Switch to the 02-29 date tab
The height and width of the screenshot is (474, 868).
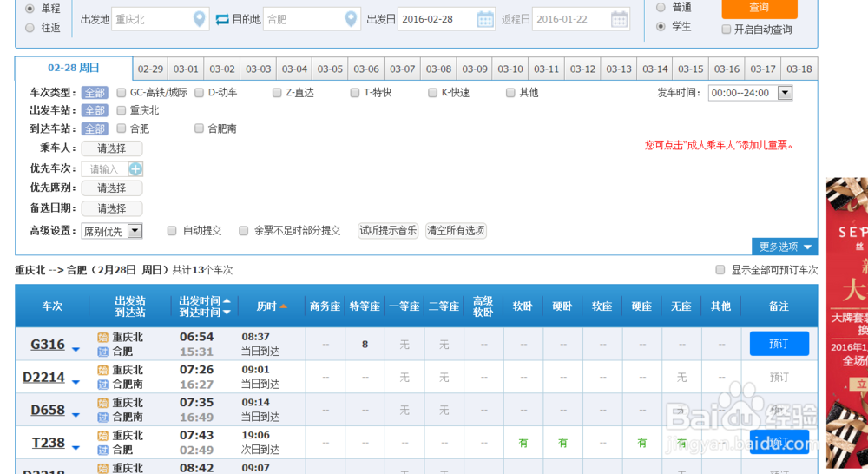pos(150,69)
